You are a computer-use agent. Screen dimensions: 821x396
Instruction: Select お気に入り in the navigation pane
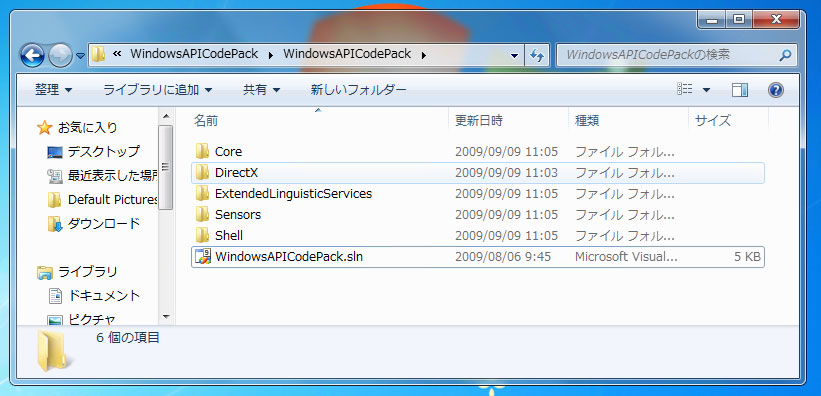tap(87, 127)
